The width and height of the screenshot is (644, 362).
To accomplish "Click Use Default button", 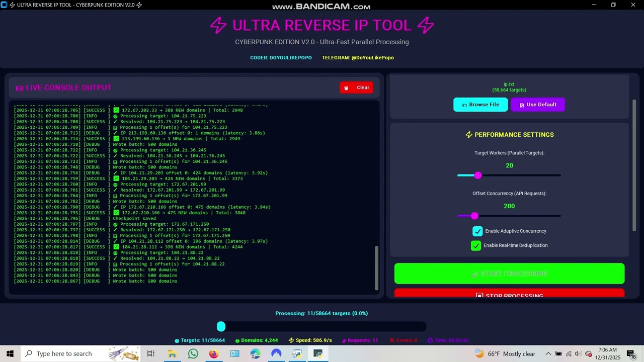I will pos(538,105).
